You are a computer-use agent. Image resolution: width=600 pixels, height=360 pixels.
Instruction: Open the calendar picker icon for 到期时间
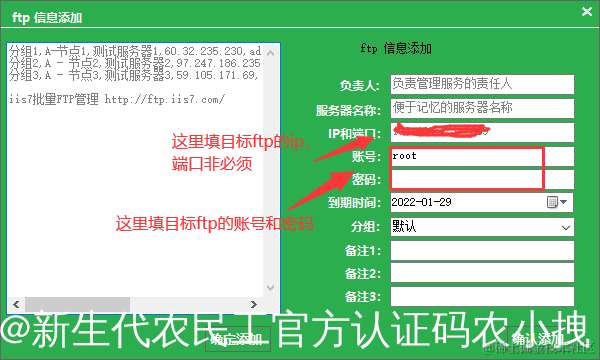pyautogui.click(x=557, y=202)
